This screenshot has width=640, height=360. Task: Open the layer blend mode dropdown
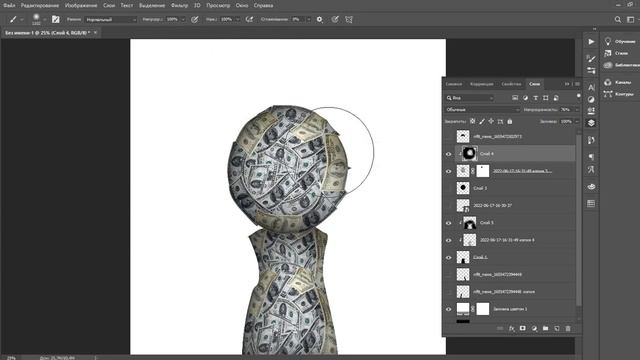click(x=482, y=110)
